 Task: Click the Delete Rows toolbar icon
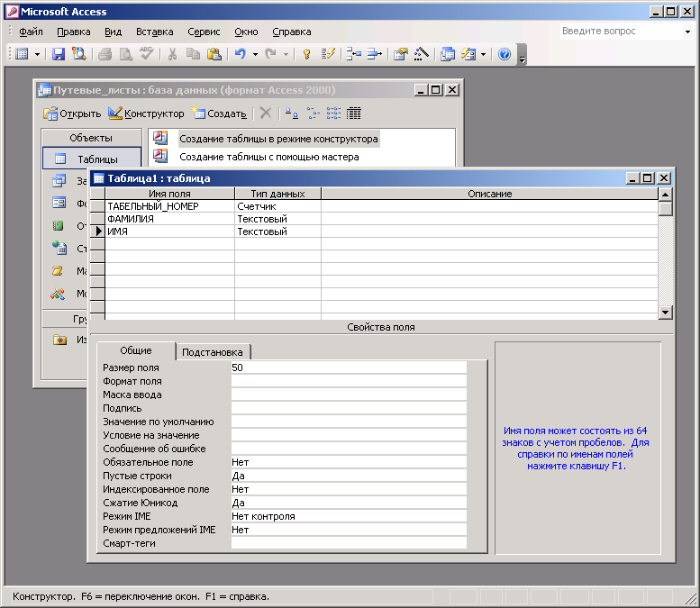click(x=374, y=54)
